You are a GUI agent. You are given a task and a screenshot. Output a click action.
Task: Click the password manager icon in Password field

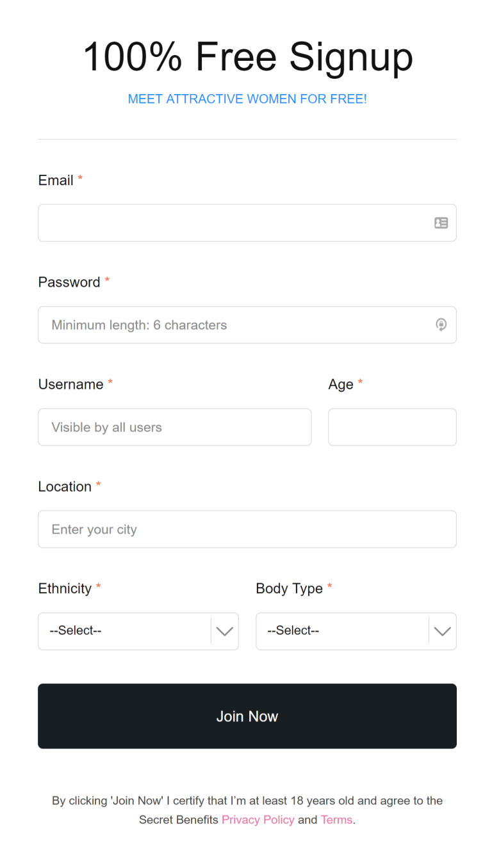pos(441,325)
